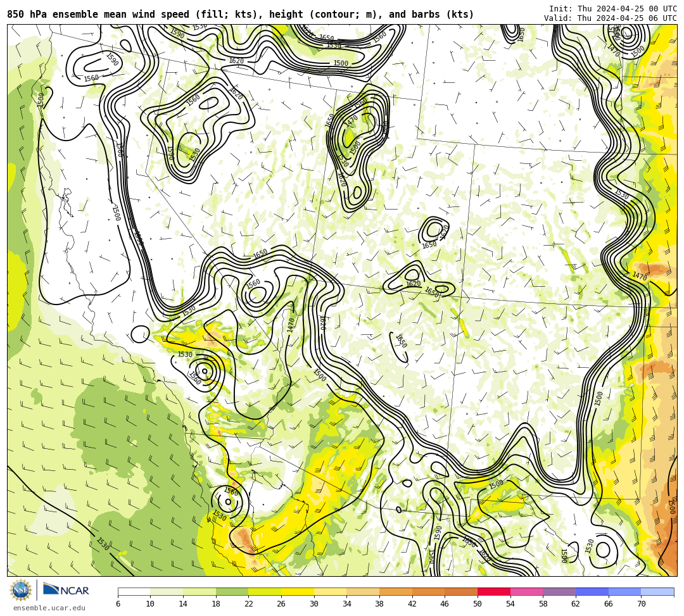The height and width of the screenshot is (616, 684).
Task: Pick the bright yellow 26–30 kts segment
Action: 298,591
